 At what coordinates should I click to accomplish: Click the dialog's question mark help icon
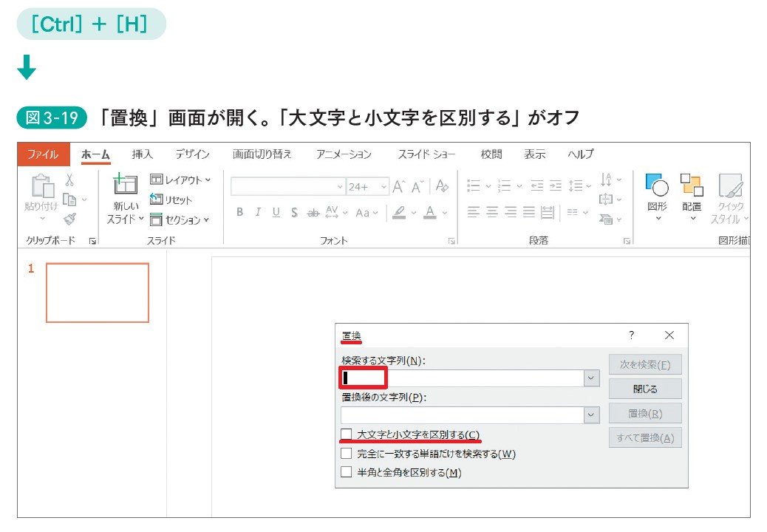(x=631, y=335)
